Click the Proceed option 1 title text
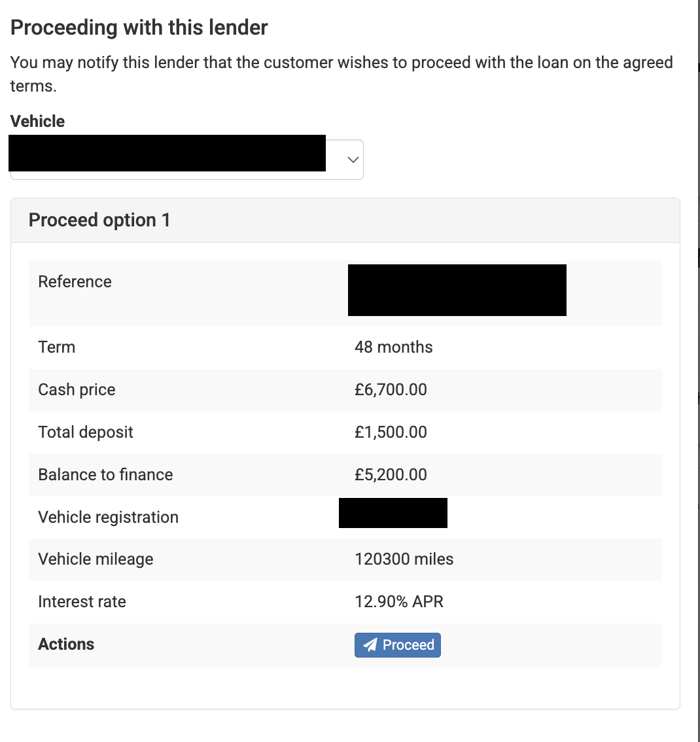The height and width of the screenshot is (742, 700). pyautogui.click(x=99, y=220)
